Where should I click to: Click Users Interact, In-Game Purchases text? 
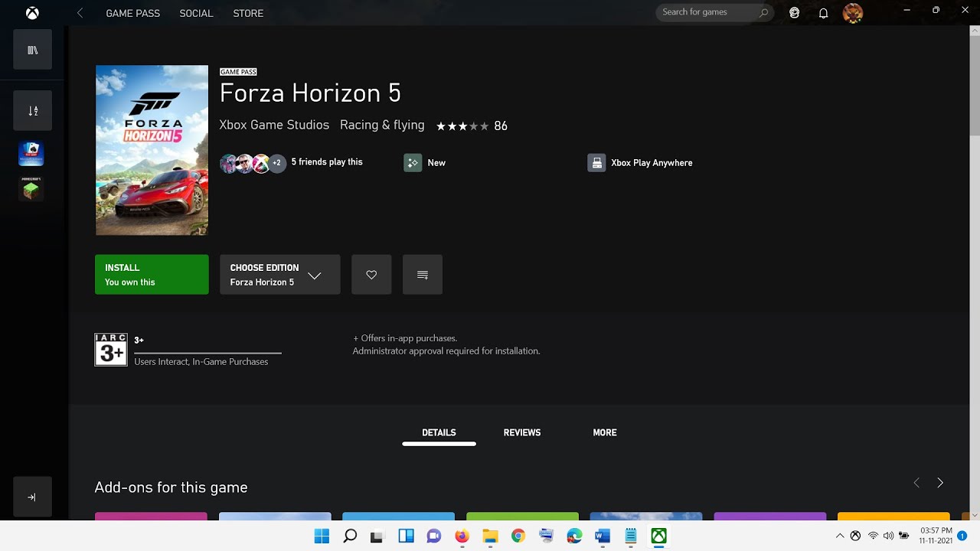click(201, 361)
